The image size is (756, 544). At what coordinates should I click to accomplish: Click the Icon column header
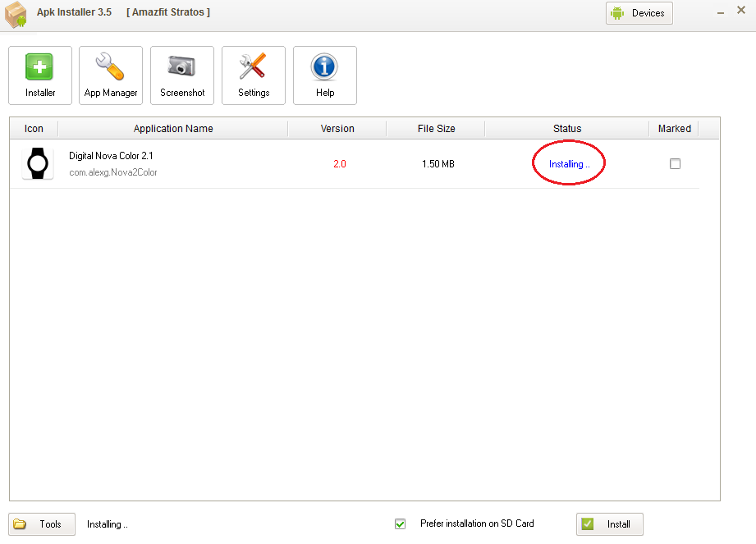[34, 129]
